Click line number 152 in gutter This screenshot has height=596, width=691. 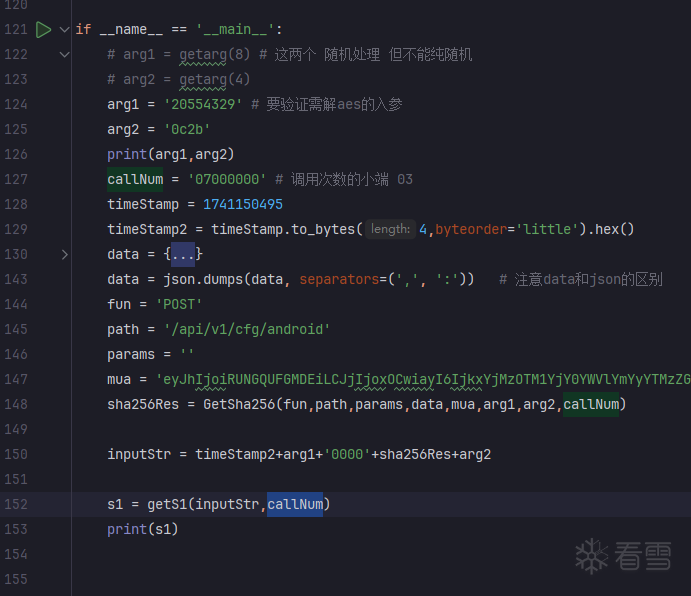[x=16, y=504]
